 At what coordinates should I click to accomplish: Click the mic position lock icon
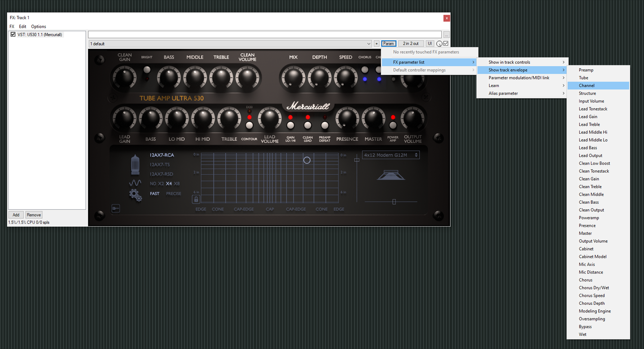(x=196, y=199)
